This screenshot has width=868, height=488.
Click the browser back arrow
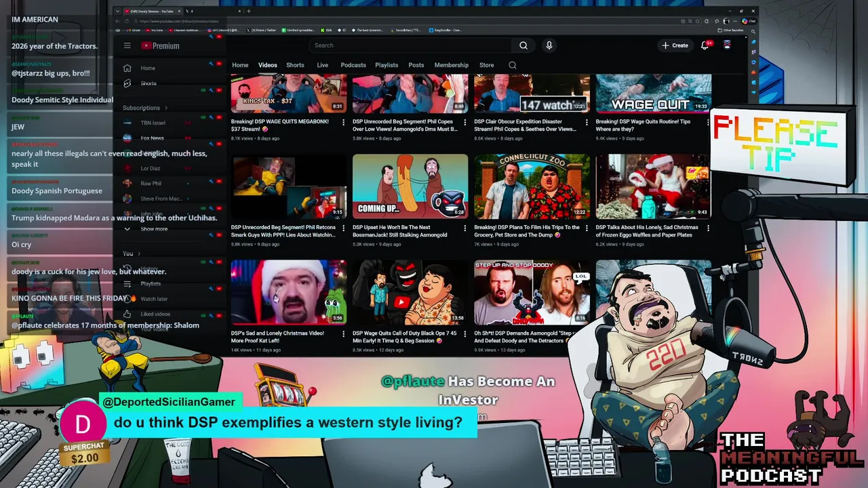click(x=117, y=21)
